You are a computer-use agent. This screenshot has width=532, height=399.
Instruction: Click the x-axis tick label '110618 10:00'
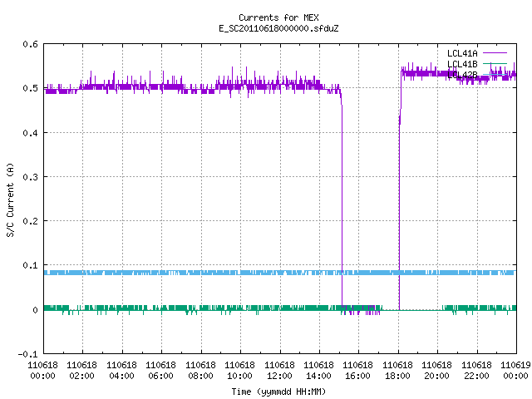coord(239,371)
